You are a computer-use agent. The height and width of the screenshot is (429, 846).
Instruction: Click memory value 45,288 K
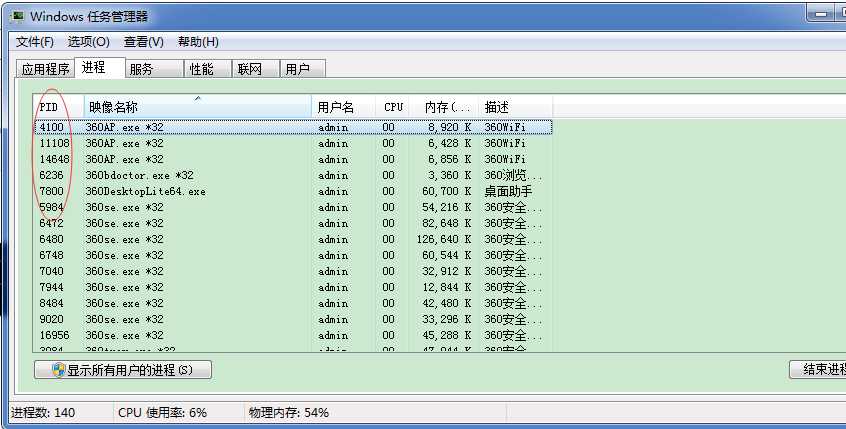(x=447, y=335)
